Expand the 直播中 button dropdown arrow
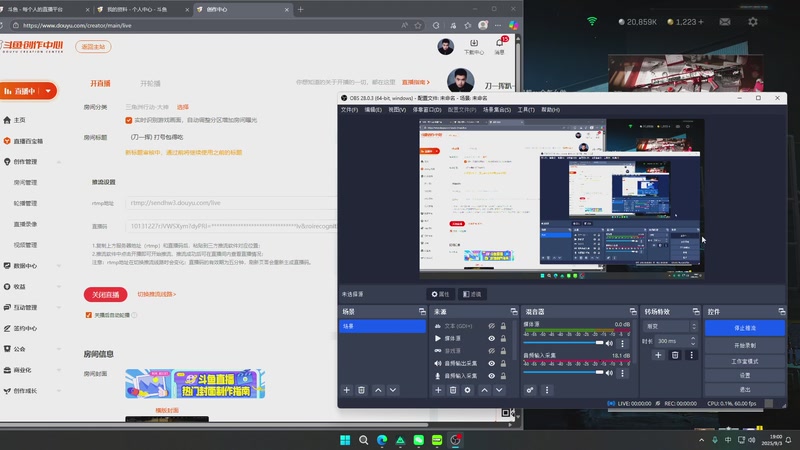Viewport: 800px width, 450px height. pyautogui.click(x=48, y=91)
